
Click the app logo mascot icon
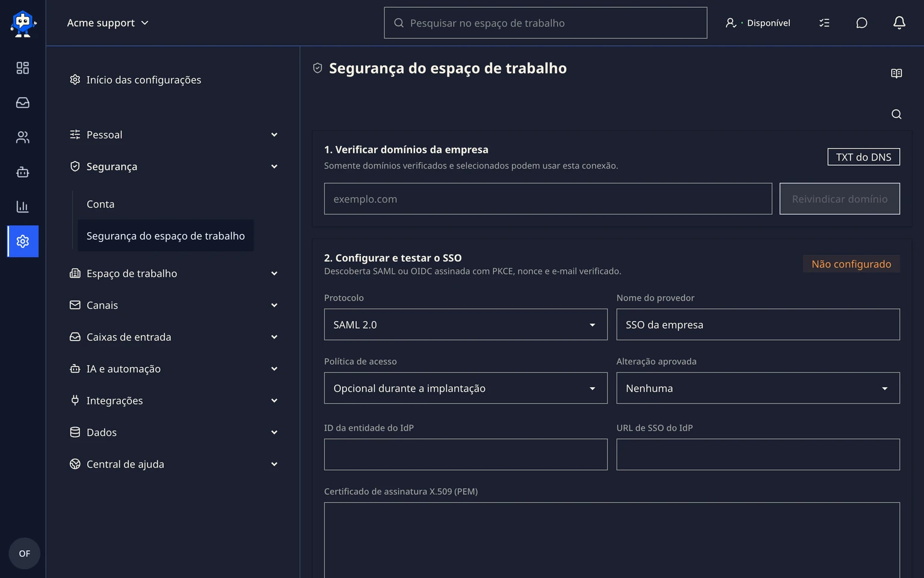[23, 23]
